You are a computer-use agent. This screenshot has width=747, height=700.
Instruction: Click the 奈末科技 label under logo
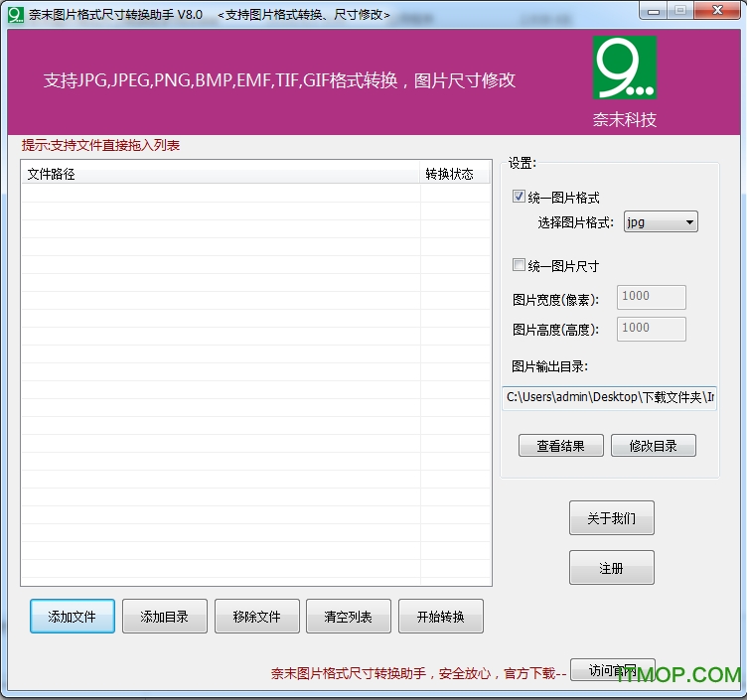coord(625,119)
